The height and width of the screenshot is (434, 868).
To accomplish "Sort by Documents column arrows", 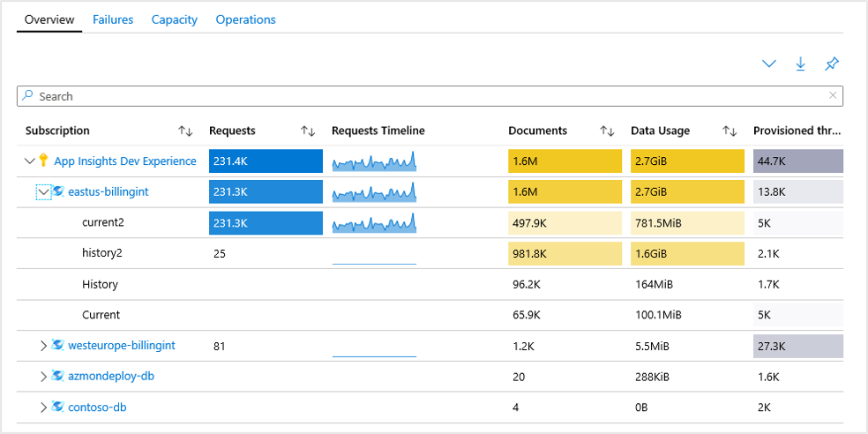I will pyautogui.click(x=607, y=131).
